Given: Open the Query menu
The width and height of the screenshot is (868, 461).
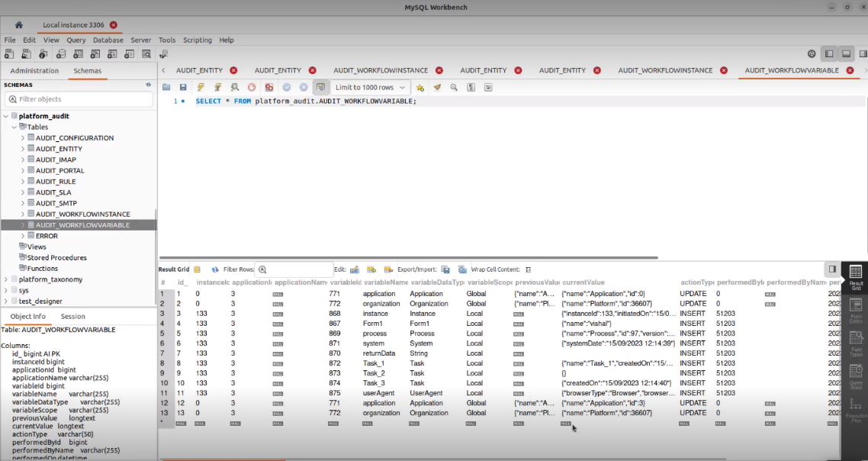Looking at the screenshot, I should (x=76, y=40).
